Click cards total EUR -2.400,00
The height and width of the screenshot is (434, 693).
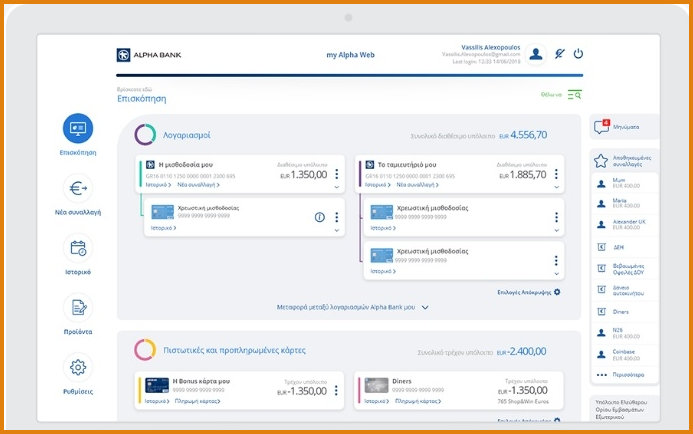tap(522, 351)
